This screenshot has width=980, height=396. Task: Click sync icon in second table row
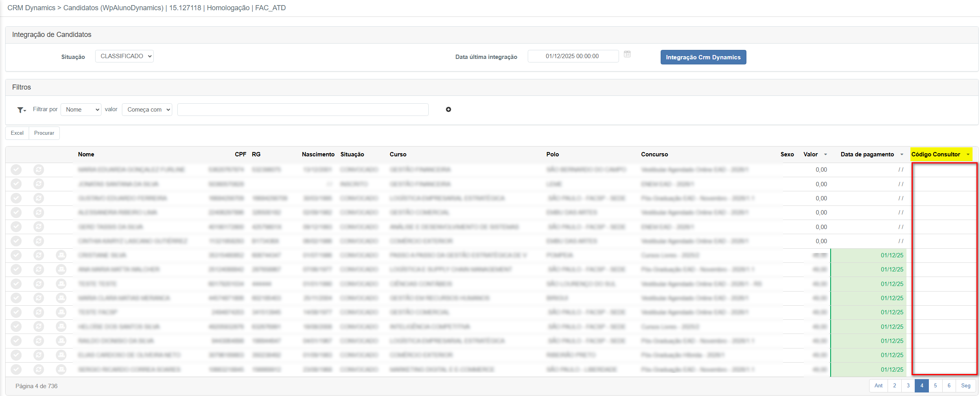coord(39,184)
